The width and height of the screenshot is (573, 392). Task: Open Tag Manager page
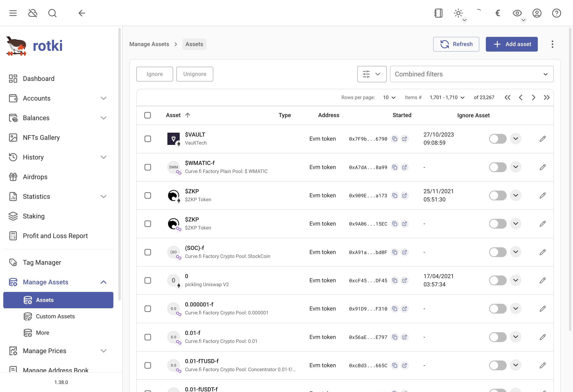tap(58, 262)
